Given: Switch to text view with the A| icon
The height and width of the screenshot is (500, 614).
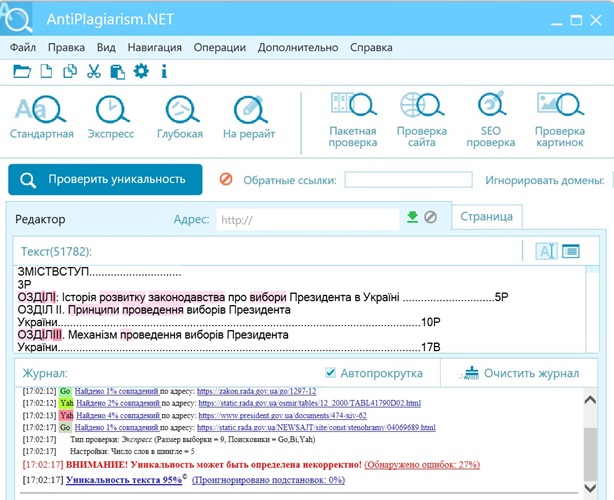Looking at the screenshot, I should point(546,251).
